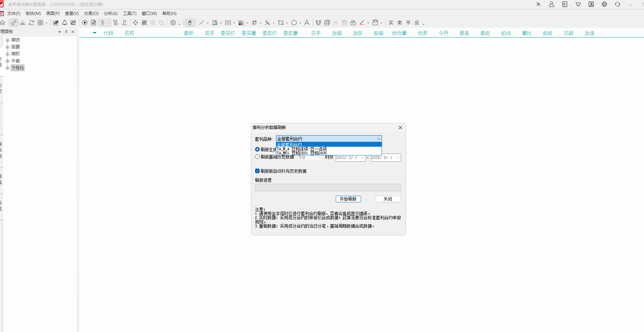Screen dimensions: 644x332
Task: Select the text annotation 'A' tool
Action: pos(307,23)
